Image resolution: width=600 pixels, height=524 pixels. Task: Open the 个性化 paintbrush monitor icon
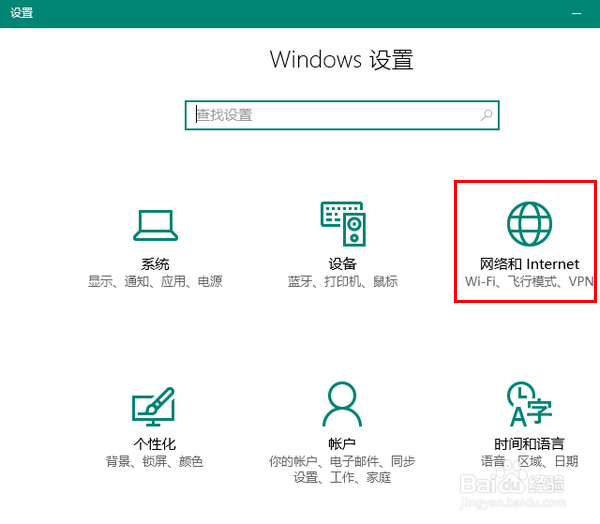pos(153,406)
